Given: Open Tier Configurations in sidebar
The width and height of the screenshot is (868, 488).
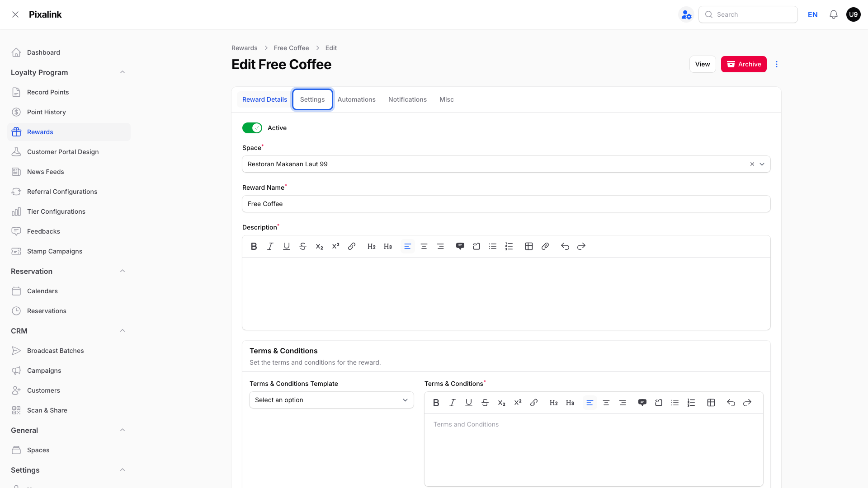Looking at the screenshot, I should pyautogui.click(x=69, y=211).
